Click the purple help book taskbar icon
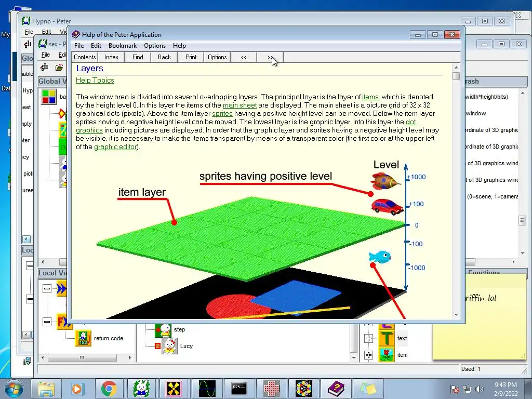Screen dimensions: 532x399 tap(336, 389)
